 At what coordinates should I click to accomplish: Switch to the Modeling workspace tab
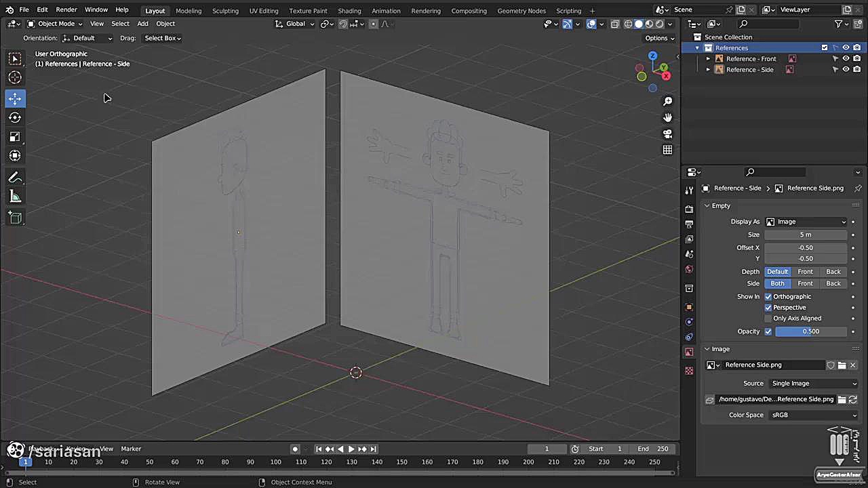[x=189, y=11]
